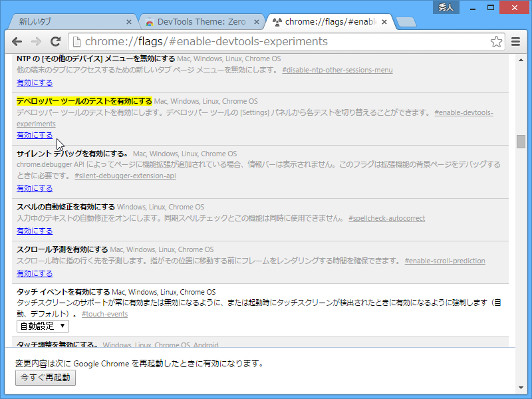Image resolution: width=532 pixels, height=399 pixels.
Task: Click the 今すぐ再起動 restart button
Action: pyautogui.click(x=45, y=378)
